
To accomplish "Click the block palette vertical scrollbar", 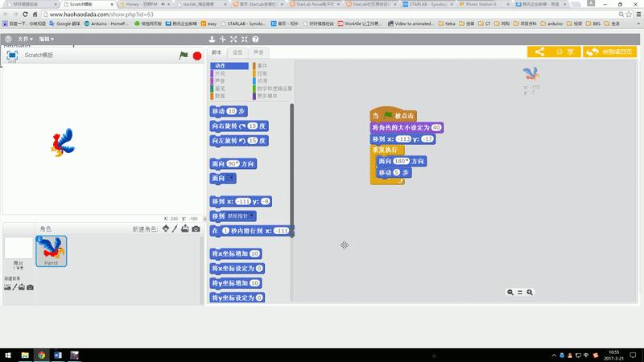I will [x=292, y=171].
